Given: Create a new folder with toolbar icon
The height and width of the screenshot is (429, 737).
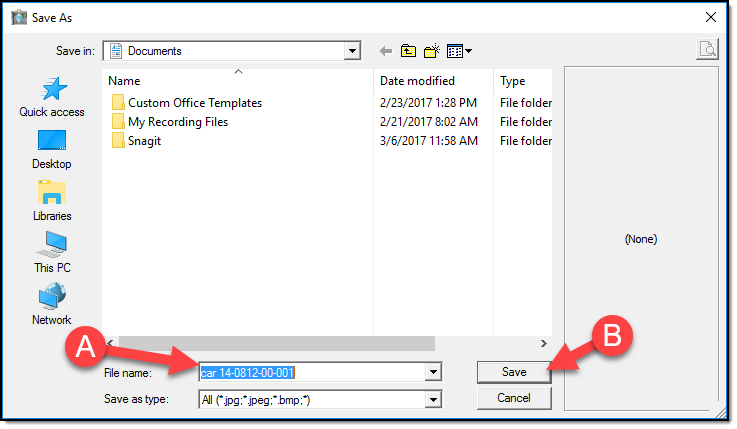Looking at the screenshot, I should click(432, 51).
